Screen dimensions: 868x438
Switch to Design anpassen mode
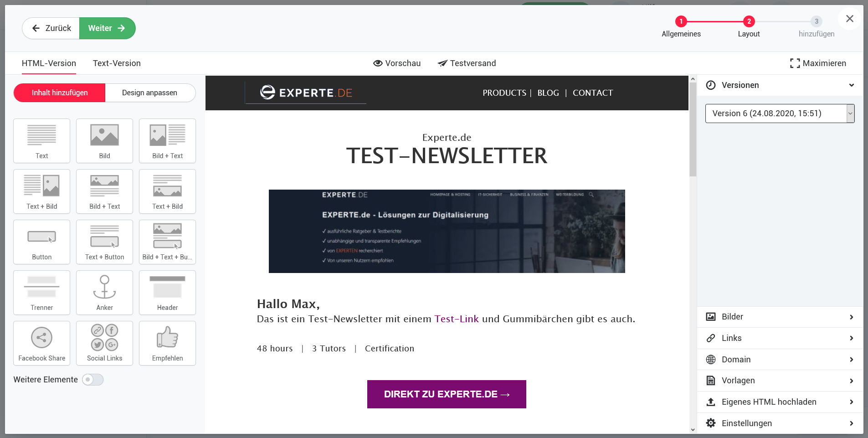pos(150,93)
